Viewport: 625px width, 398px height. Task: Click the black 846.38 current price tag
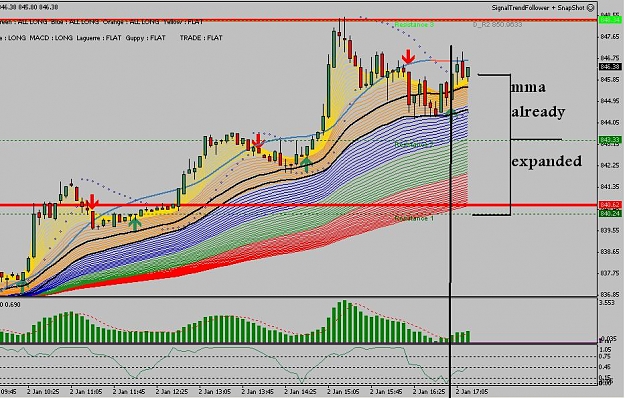point(609,67)
